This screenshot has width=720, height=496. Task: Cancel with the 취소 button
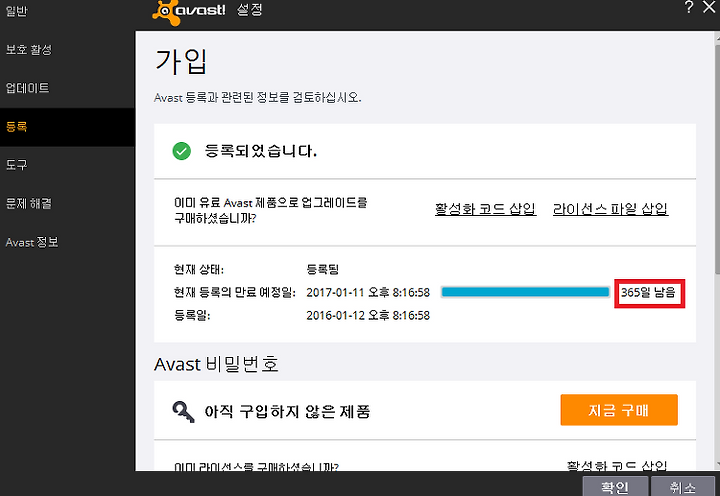(x=683, y=487)
